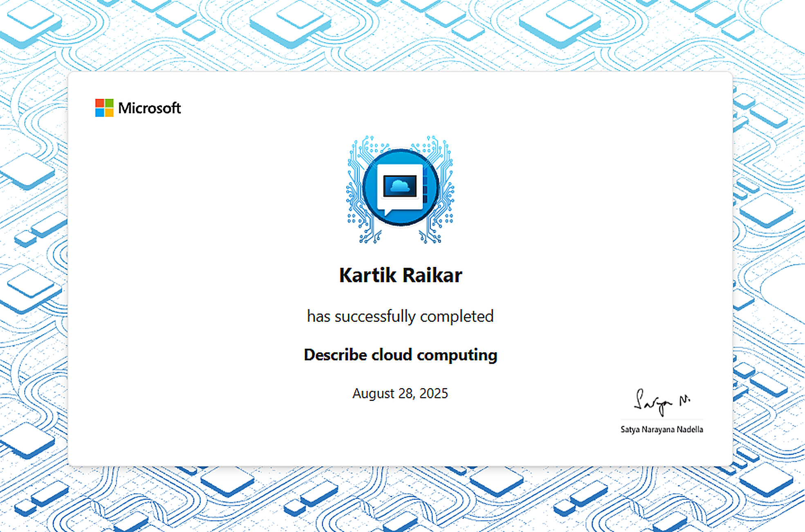
Task: Click the 'Describe cloud computing' title
Action: 401,355
